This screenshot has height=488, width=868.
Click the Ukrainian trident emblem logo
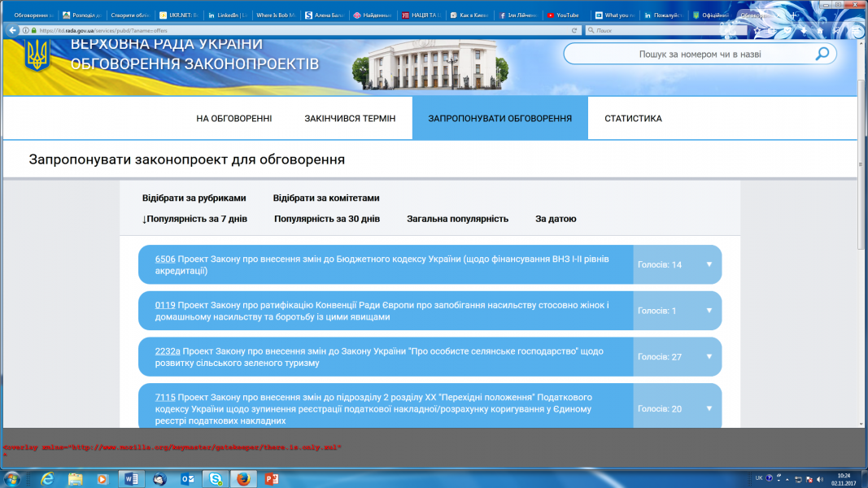[37, 54]
